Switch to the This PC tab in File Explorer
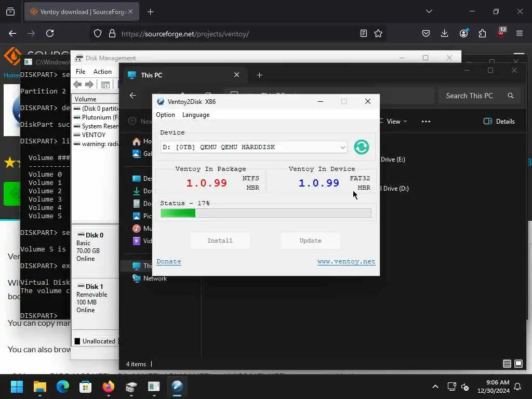This screenshot has height=399, width=532. [x=180, y=75]
